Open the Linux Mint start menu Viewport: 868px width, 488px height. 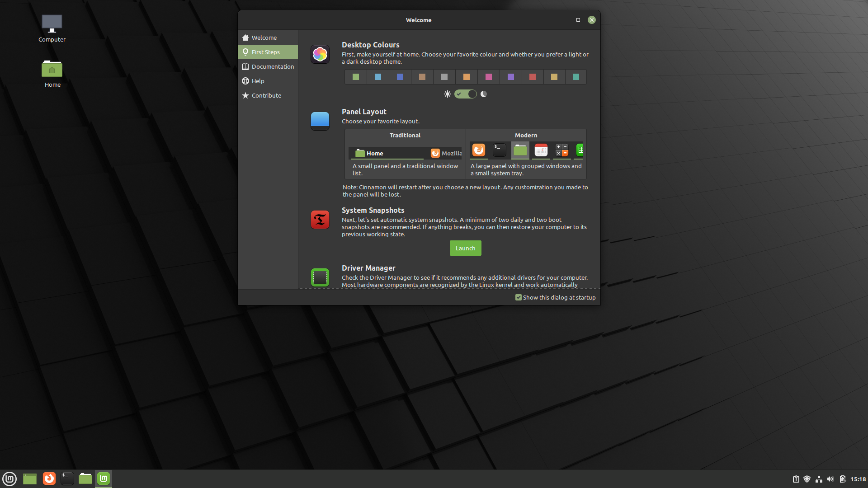[x=9, y=479]
